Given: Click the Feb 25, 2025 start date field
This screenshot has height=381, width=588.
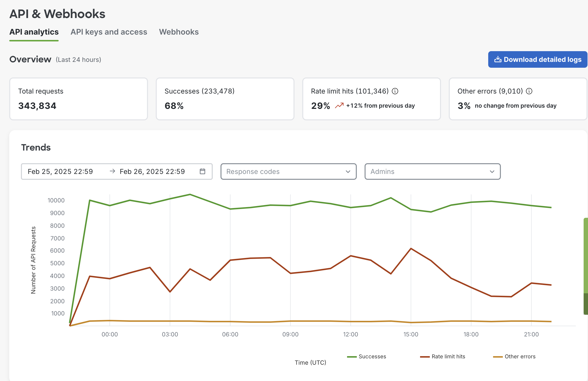Looking at the screenshot, I should point(60,171).
